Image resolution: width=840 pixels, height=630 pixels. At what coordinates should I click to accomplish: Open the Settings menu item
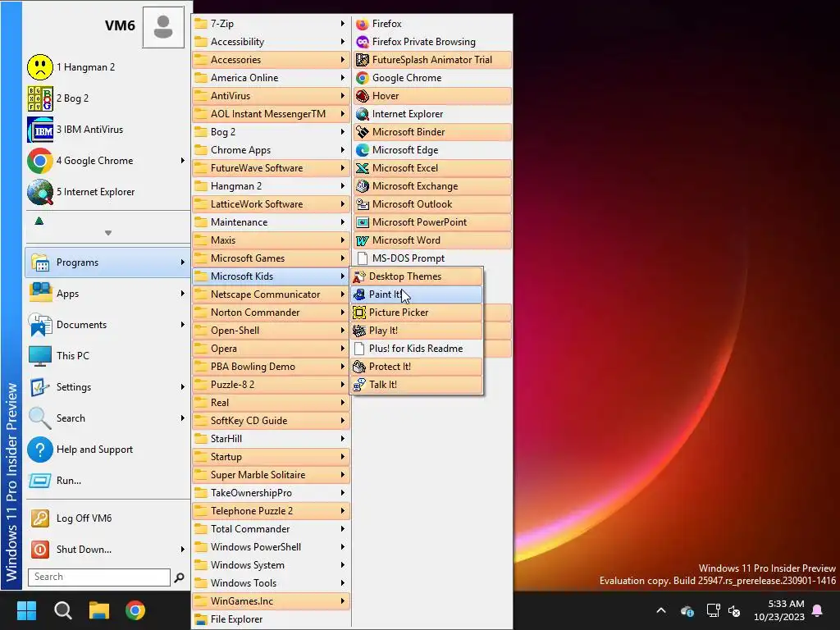tap(107, 387)
